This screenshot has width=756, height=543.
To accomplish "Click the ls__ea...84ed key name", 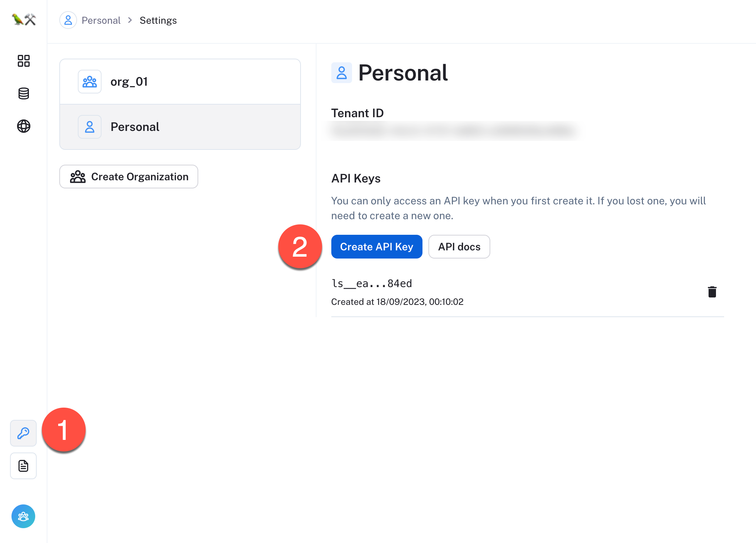I will coord(371,283).
